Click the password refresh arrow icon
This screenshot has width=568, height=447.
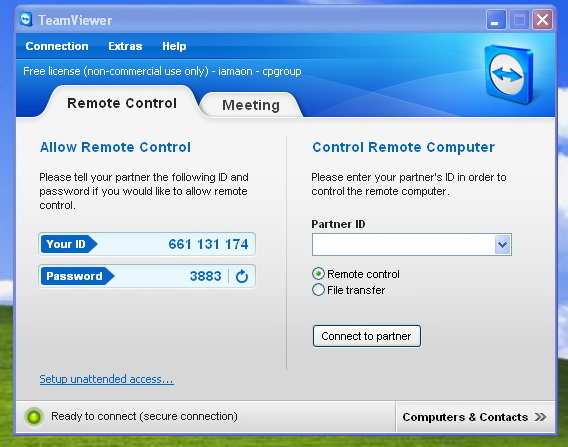pyautogui.click(x=242, y=276)
